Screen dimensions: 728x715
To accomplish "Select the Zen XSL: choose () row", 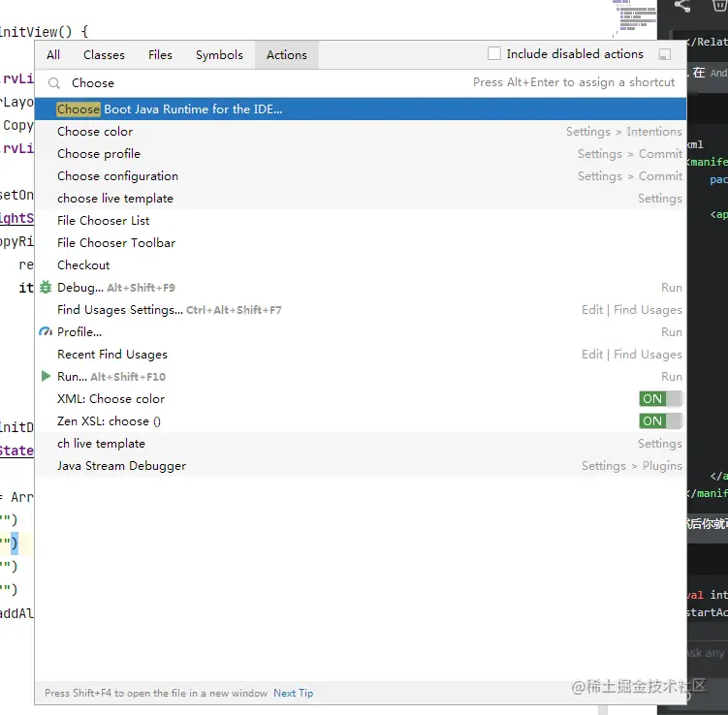I will pos(361,420).
